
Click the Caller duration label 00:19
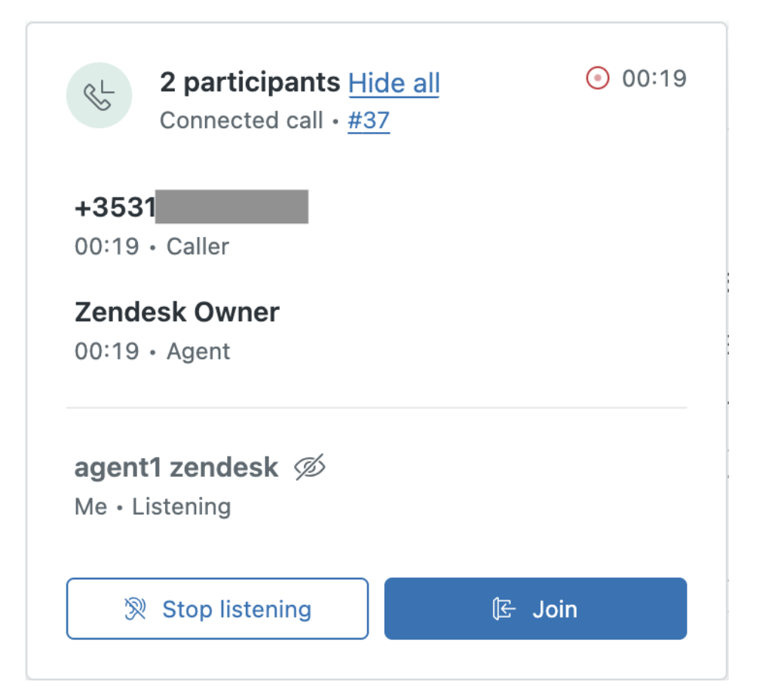107,246
